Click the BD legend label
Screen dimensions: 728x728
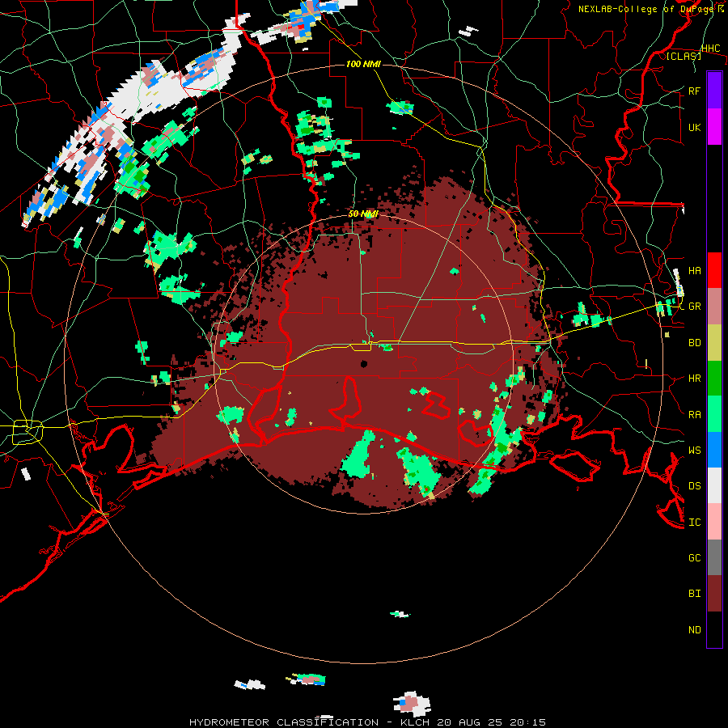point(694,343)
